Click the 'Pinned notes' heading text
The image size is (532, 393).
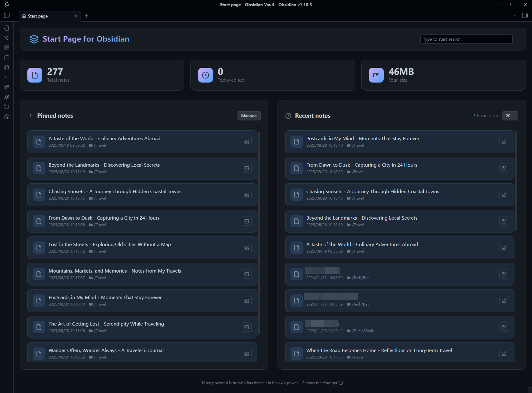(x=55, y=116)
